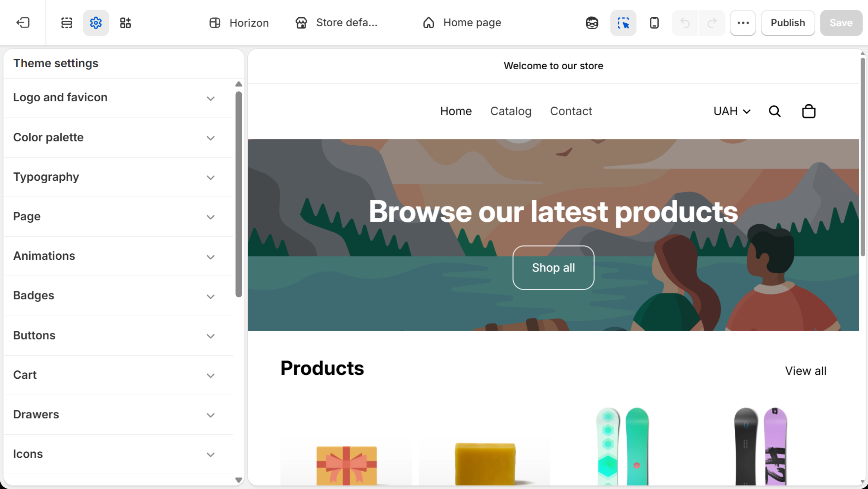Expand the Cart settings section

point(118,375)
